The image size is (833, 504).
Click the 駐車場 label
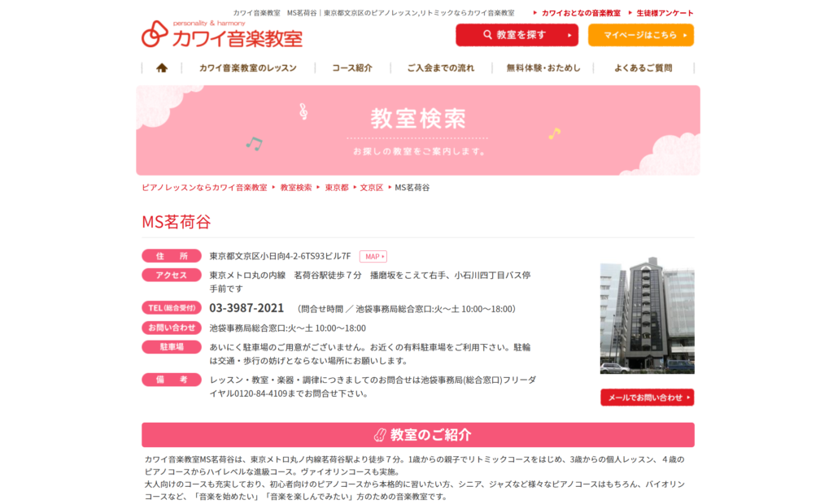click(172, 347)
